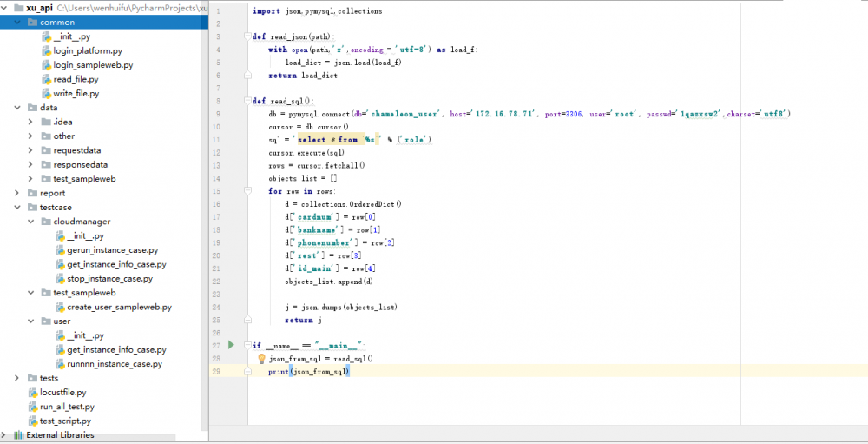This screenshot has width=868, height=444.
Task: Open stop_instance_case.py in cloudmanager
Action: (109, 278)
